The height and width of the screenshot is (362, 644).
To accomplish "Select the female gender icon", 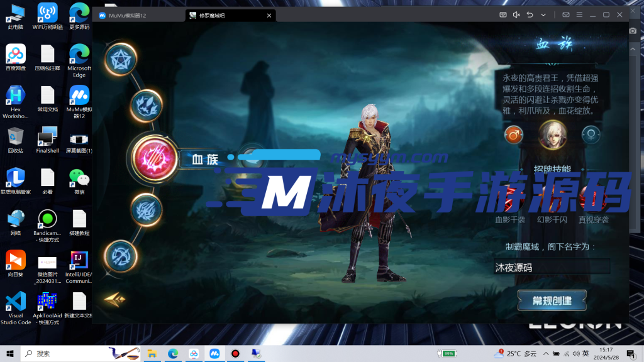I will [x=591, y=134].
